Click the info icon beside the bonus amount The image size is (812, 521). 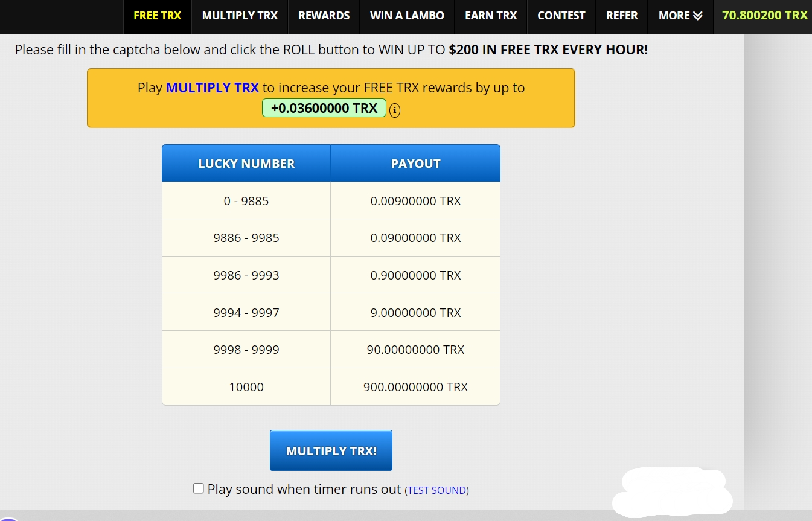tap(395, 110)
